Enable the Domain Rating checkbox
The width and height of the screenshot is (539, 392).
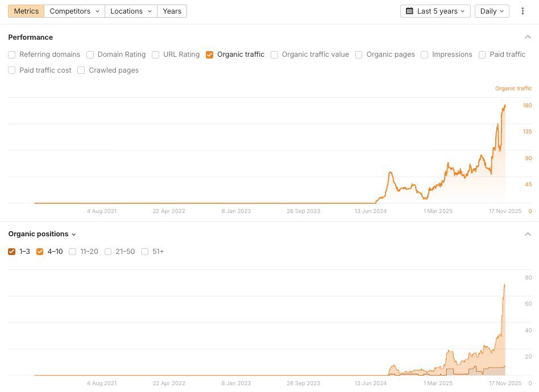pos(90,55)
